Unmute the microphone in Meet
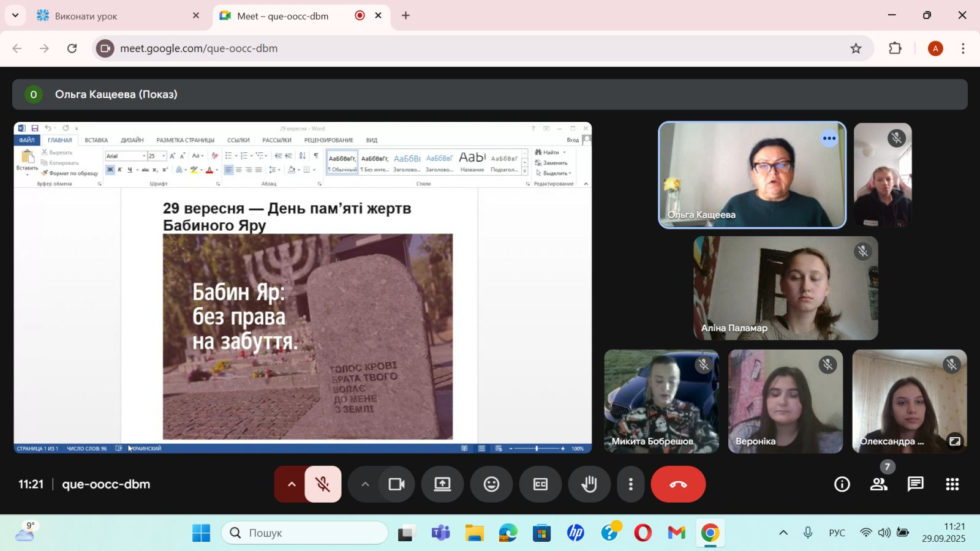Screen dimensions: 980x551 pyautogui.click(x=323, y=484)
